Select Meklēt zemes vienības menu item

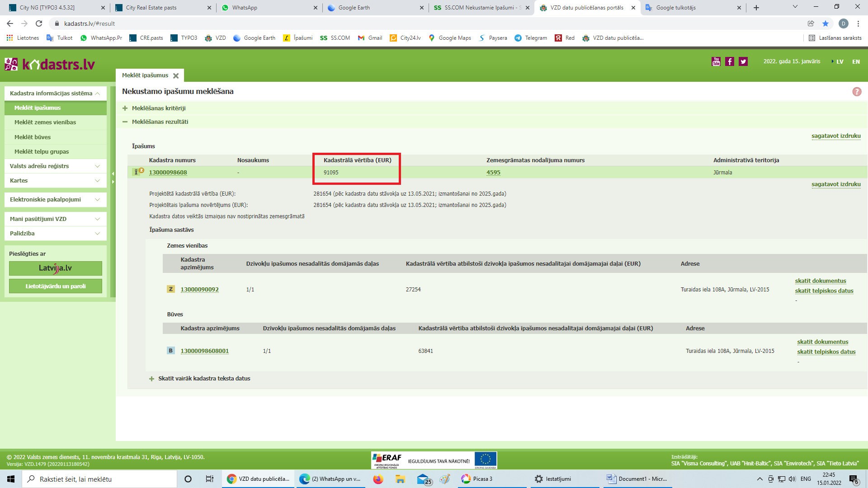click(45, 122)
